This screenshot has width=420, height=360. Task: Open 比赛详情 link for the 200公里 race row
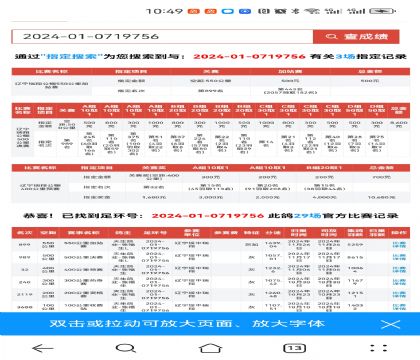pyautogui.click(x=399, y=294)
